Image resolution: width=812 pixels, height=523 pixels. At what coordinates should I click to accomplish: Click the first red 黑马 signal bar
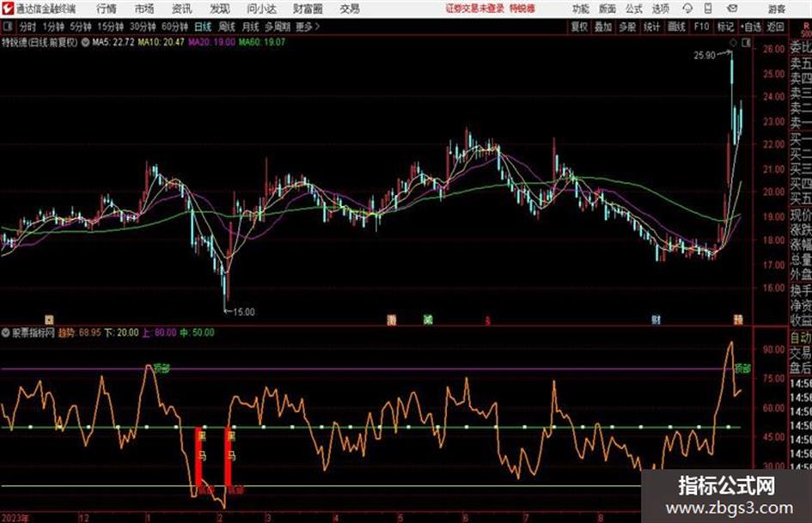coord(198,456)
